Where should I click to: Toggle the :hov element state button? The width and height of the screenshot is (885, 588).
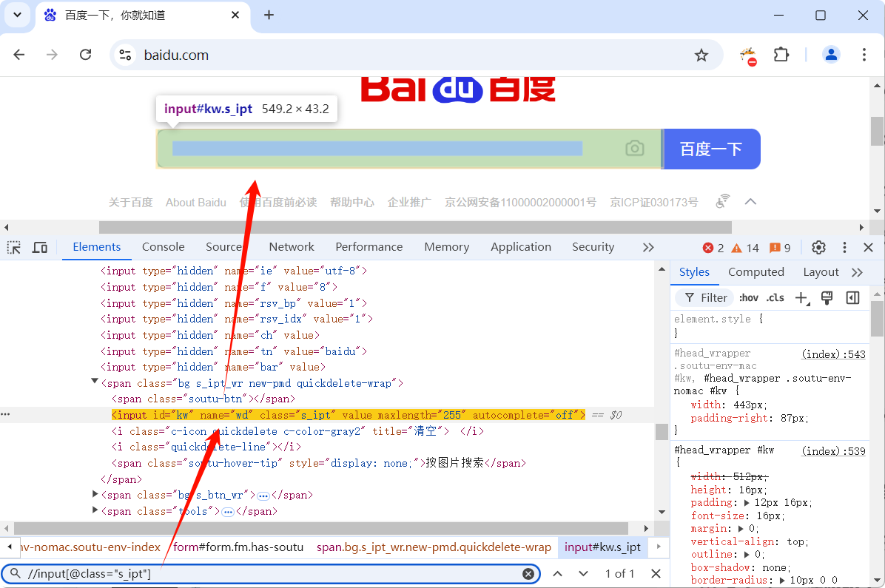748,298
